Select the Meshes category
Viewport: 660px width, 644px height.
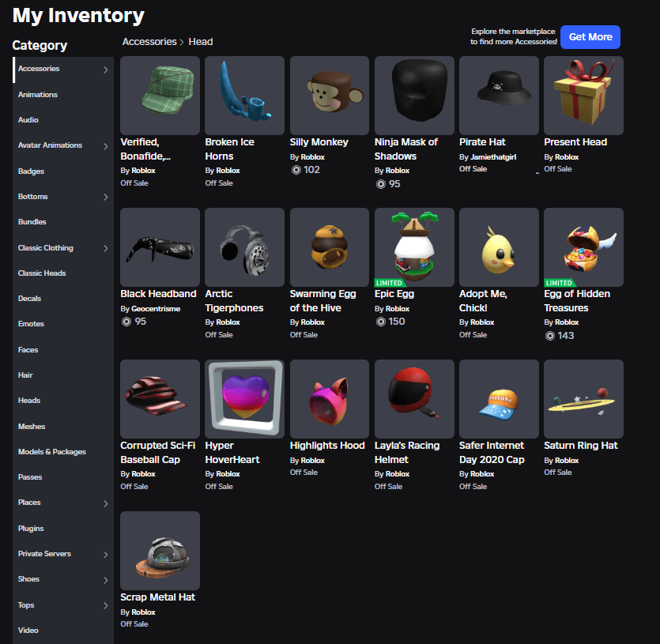[x=63, y=427]
